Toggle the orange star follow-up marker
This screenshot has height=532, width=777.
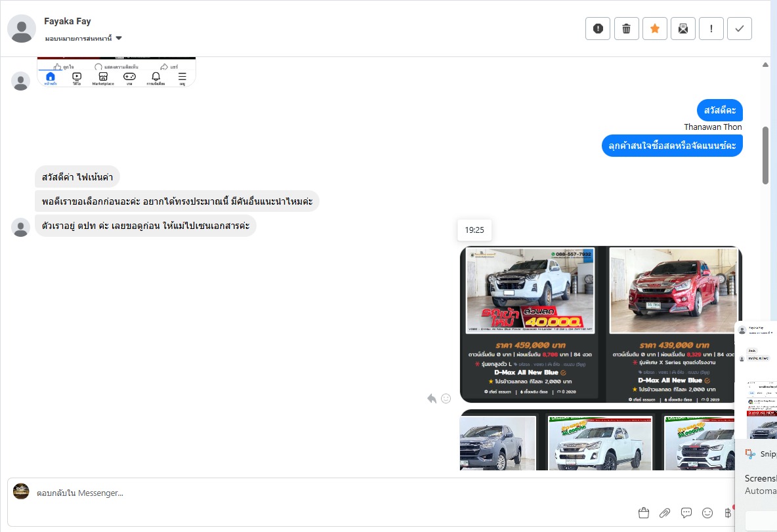click(x=654, y=28)
